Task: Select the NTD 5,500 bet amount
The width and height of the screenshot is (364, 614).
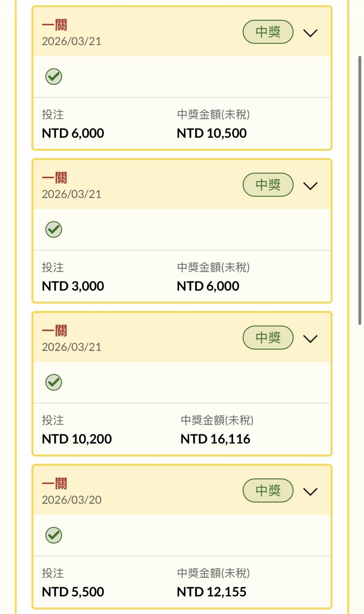Action: 73,592
